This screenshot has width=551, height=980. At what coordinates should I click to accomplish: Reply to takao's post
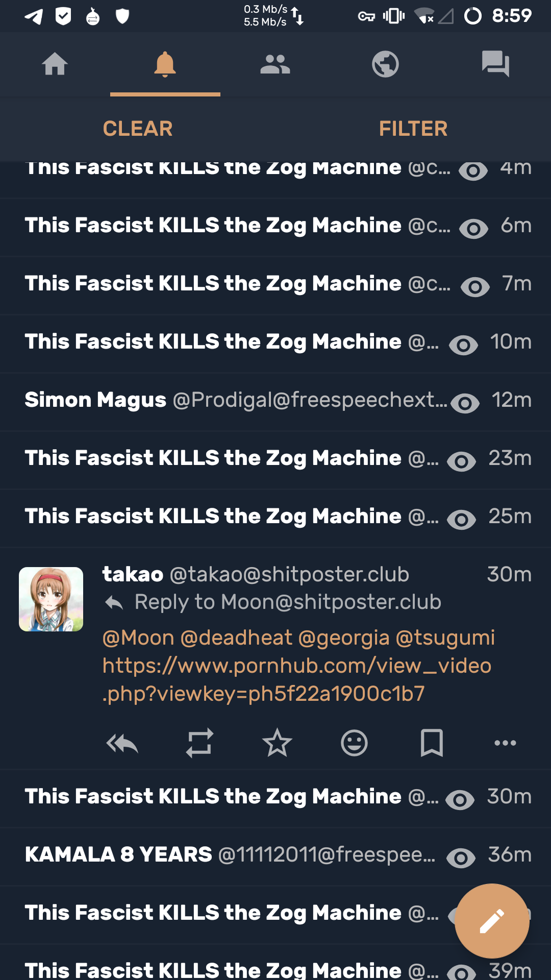click(x=122, y=743)
